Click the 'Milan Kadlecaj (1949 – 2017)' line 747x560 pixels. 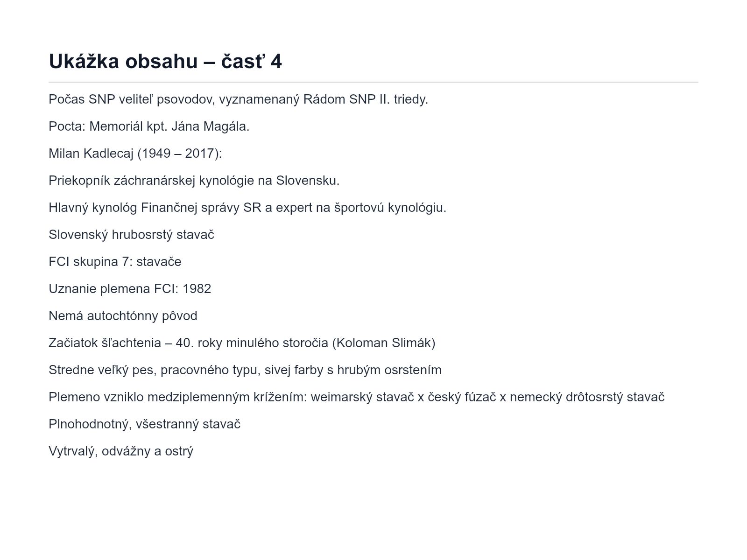[135, 154]
